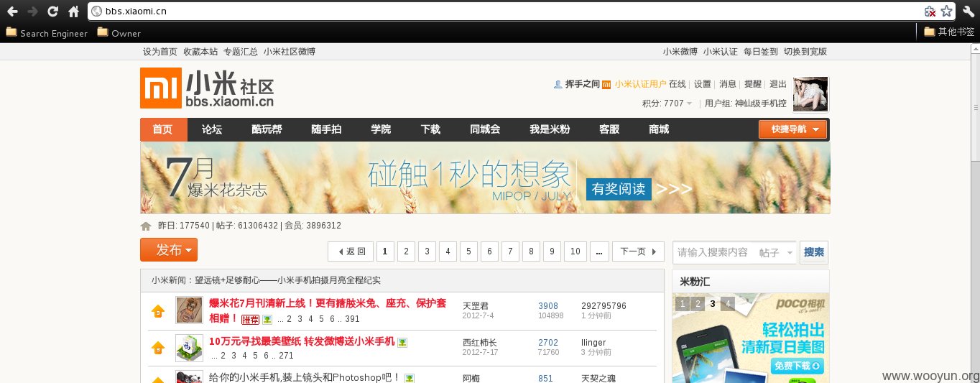Open the 消息 messages link

728,84
